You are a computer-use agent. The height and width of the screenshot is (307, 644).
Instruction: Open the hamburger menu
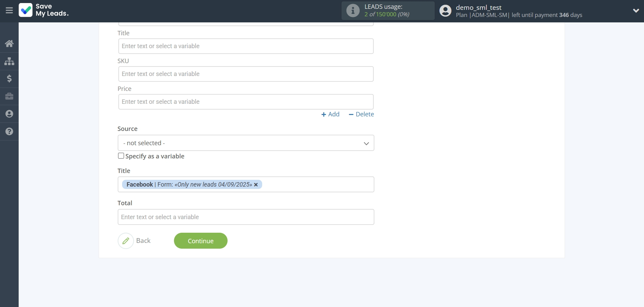(x=9, y=11)
